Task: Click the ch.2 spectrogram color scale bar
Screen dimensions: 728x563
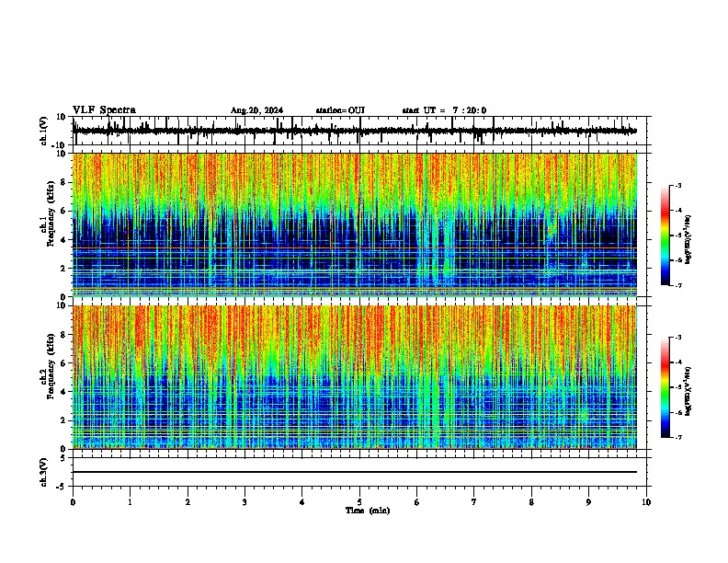Action: tap(665, 387)
